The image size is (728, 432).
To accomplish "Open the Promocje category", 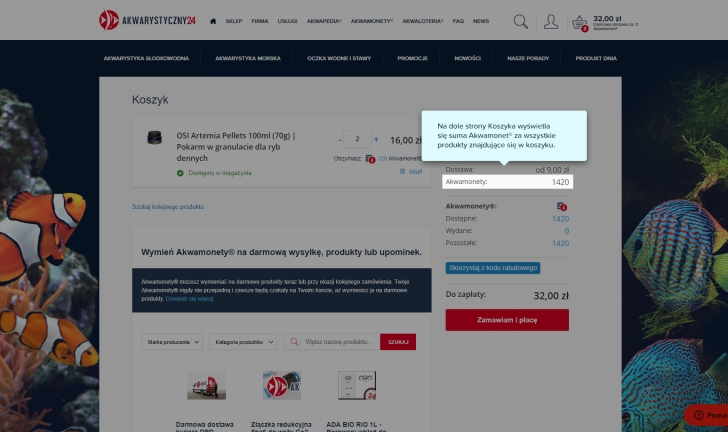I will tap(413, 59).
